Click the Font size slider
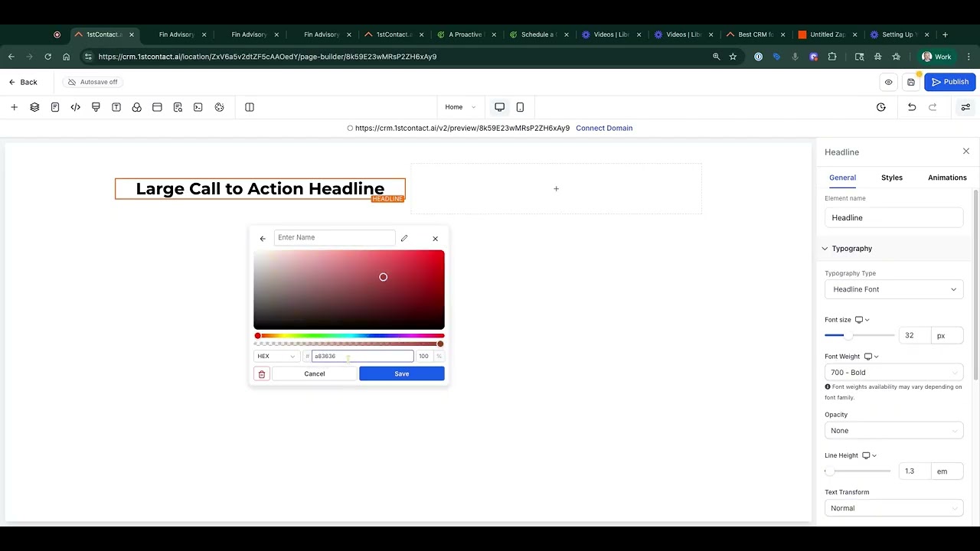980x551 pixels. coord(859,335)
